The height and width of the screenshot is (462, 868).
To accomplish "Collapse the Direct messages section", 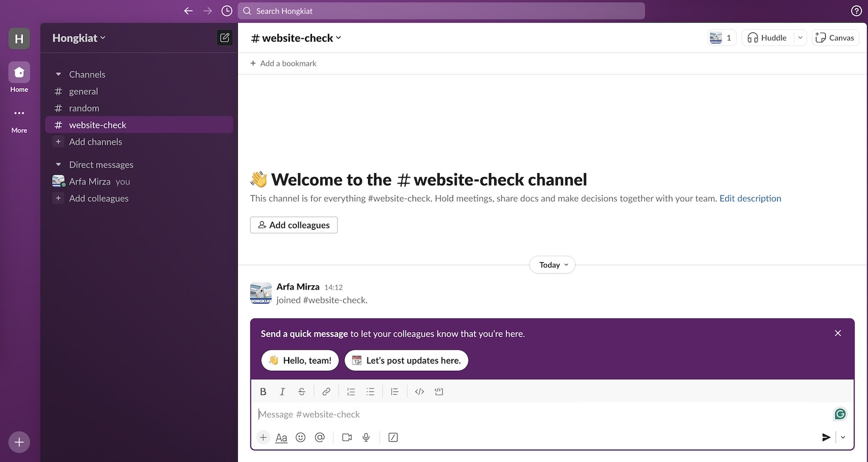I will (x=58, y=164).
